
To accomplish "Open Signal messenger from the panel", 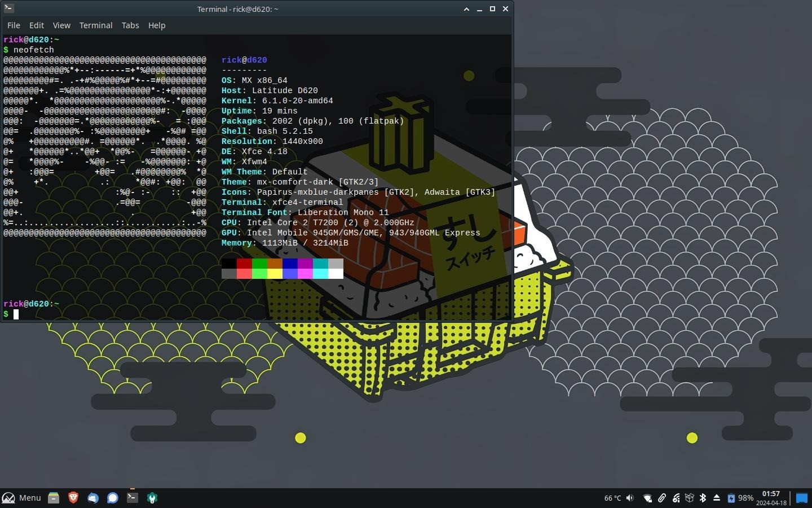I will click(113, 498).
